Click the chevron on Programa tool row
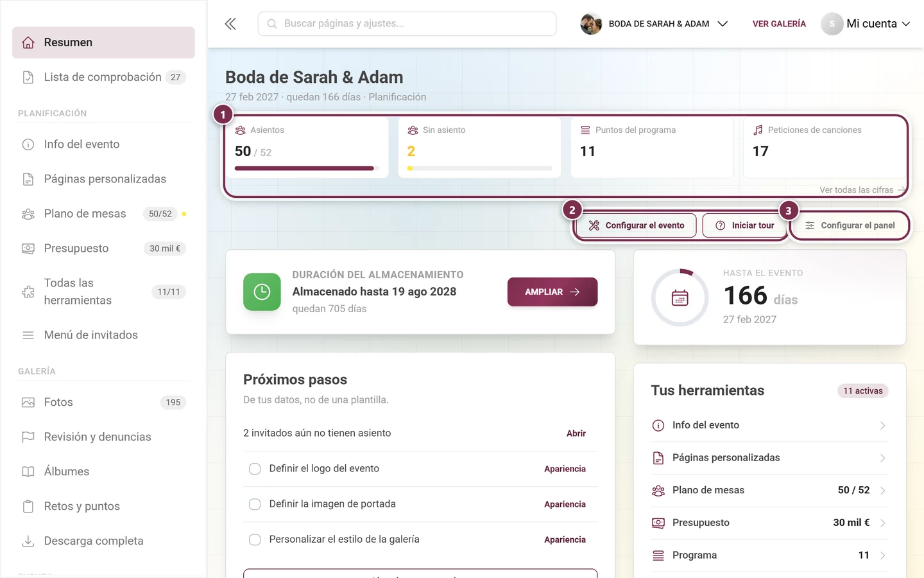This screenshot has width=924, height=578. 883,556
